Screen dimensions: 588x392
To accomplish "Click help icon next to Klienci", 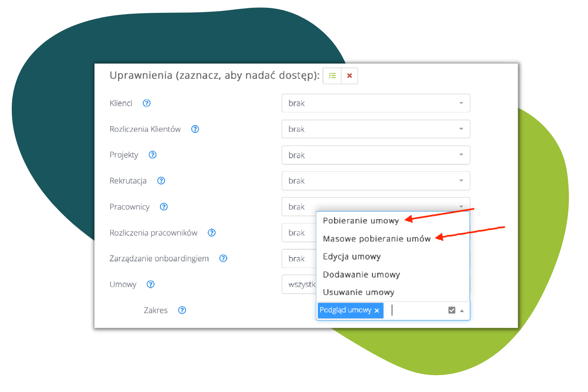I will 147,103.
